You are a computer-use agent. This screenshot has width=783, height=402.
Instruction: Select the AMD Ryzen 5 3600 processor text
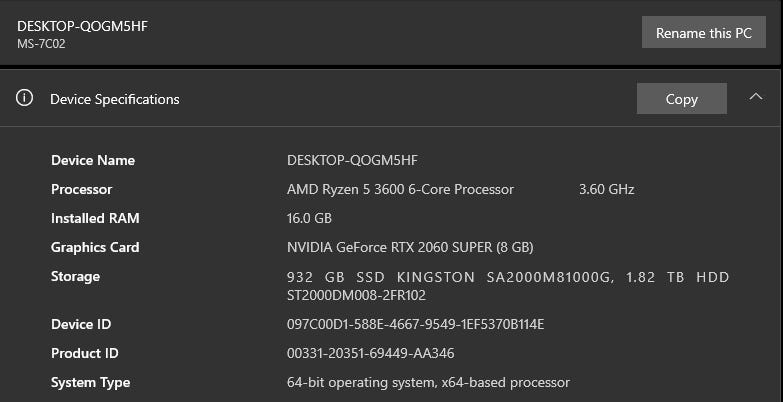coord(400,189)
